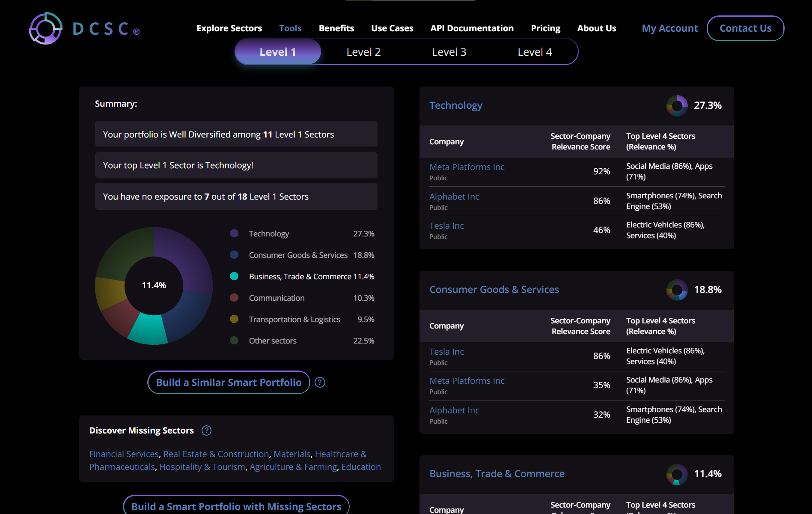Select the Other sectors legend green swatch

[234, 341]
